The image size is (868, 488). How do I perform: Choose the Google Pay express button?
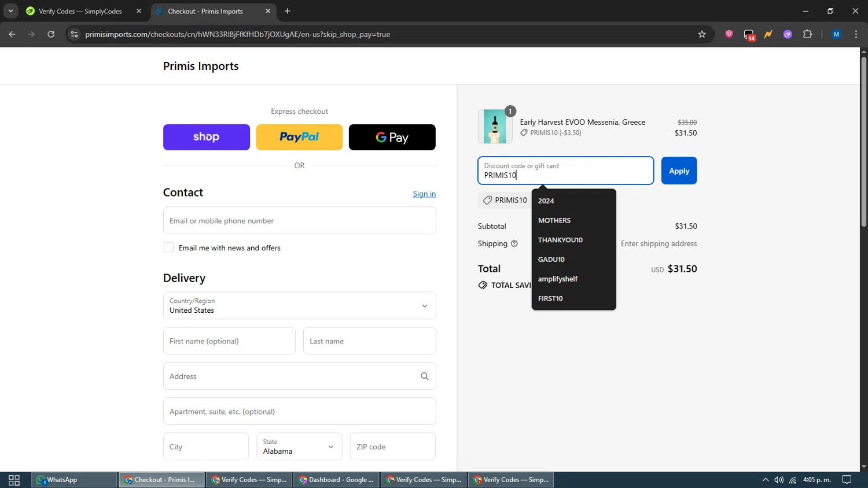click(x=392, y=137)
